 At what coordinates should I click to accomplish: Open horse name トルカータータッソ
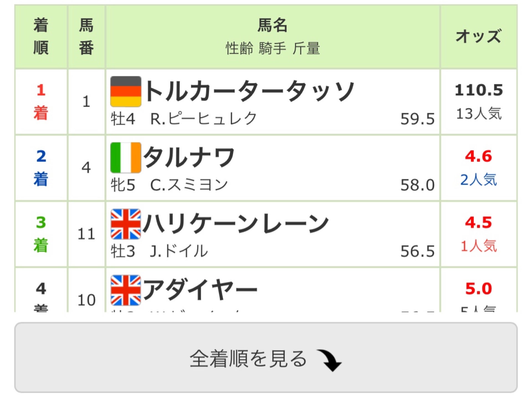pyautogui.click(x=249, y=91)
